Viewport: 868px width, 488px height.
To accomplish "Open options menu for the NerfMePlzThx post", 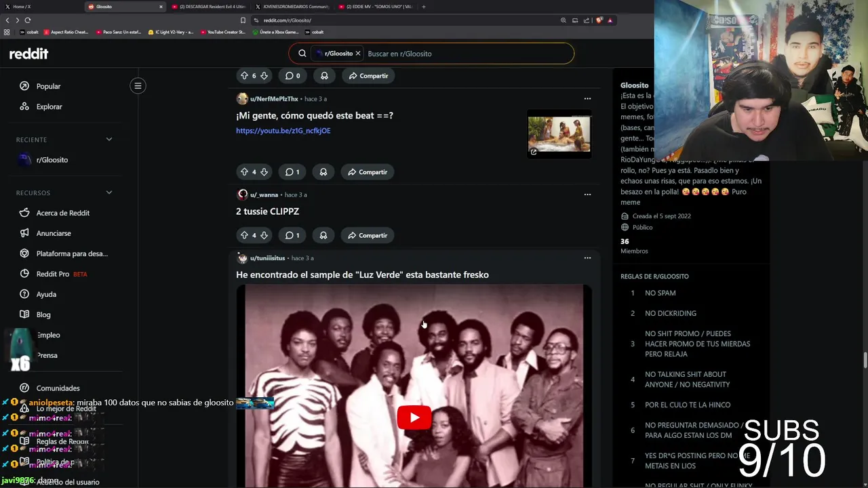I will coord(587,99).
